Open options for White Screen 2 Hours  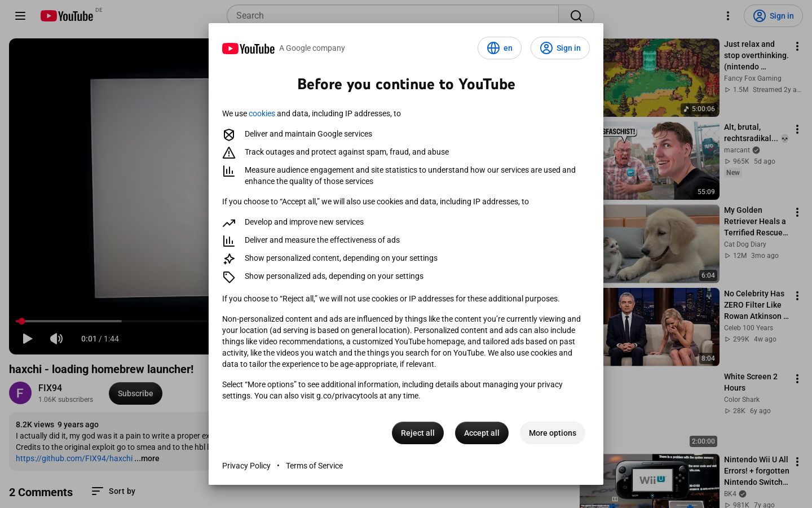tap(797, 379)
